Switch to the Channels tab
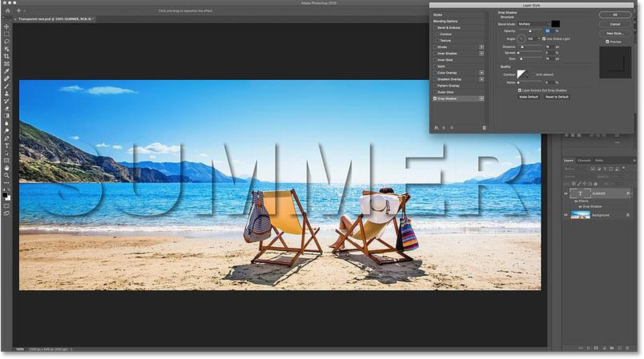 (x=584, y=160)
